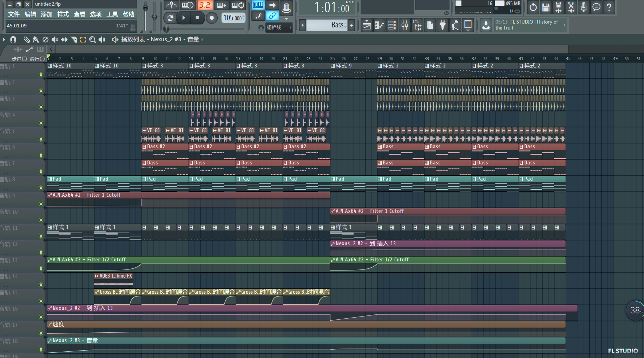This screenshot has width=644, height=358.
Task: Open the project picker pages icon
Action: 430,25
